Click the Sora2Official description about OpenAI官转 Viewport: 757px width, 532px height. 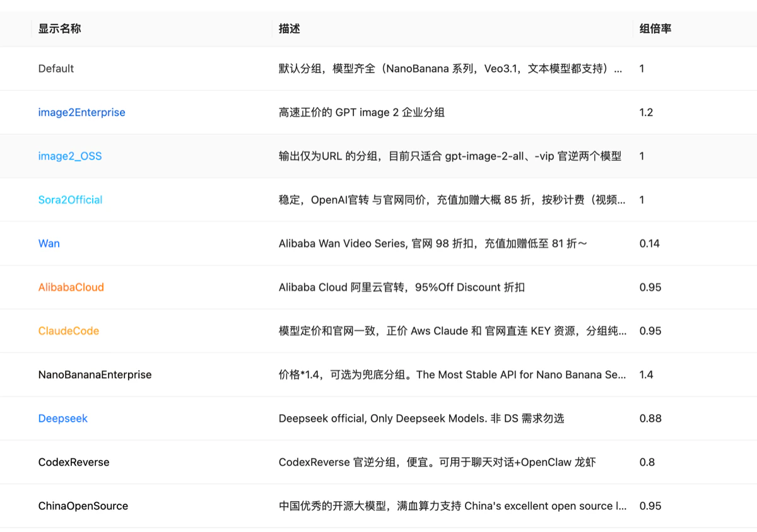[x=452, y=200]
